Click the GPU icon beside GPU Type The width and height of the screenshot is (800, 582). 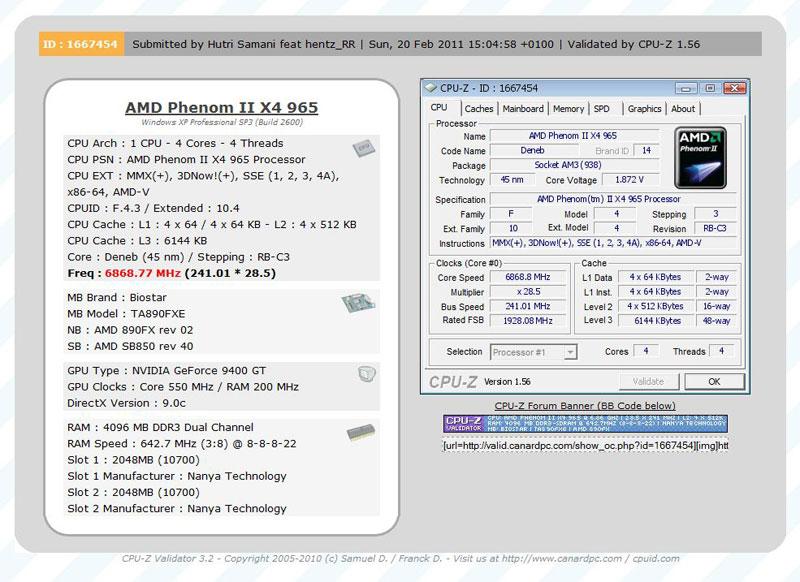[367, 374]
